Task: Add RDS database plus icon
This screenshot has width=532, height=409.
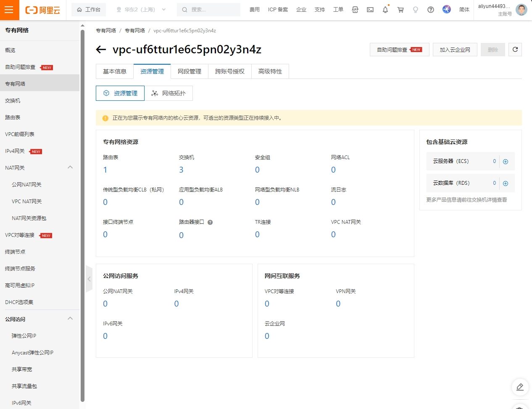Action: click(506, 184)
